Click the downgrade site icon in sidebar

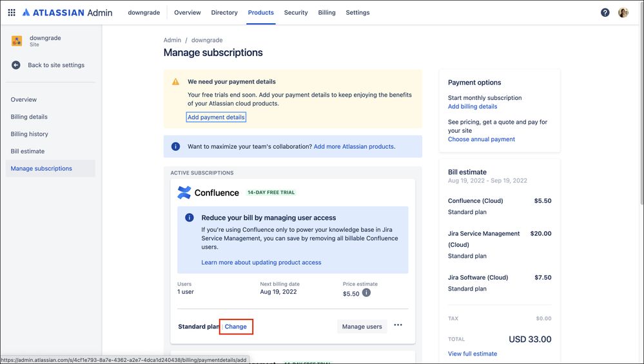(x=16, y=41)
